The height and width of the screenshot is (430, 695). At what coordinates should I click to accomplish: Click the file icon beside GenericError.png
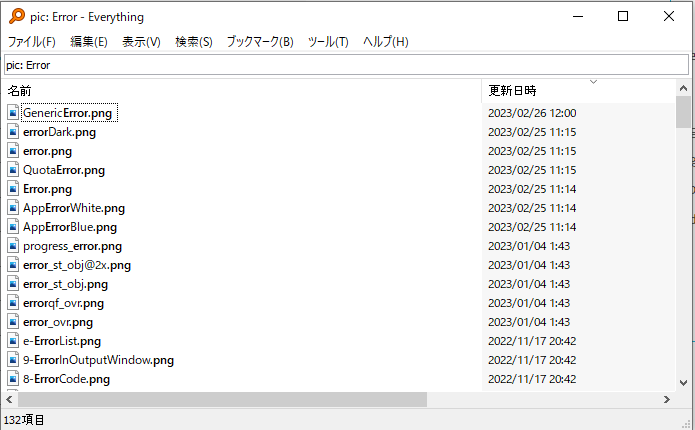point(13,113)
